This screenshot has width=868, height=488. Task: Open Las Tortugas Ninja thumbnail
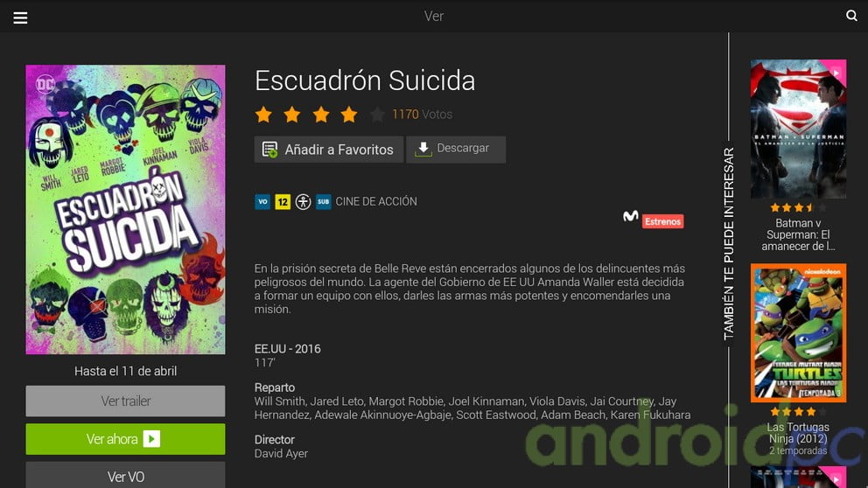click(798, 332)
